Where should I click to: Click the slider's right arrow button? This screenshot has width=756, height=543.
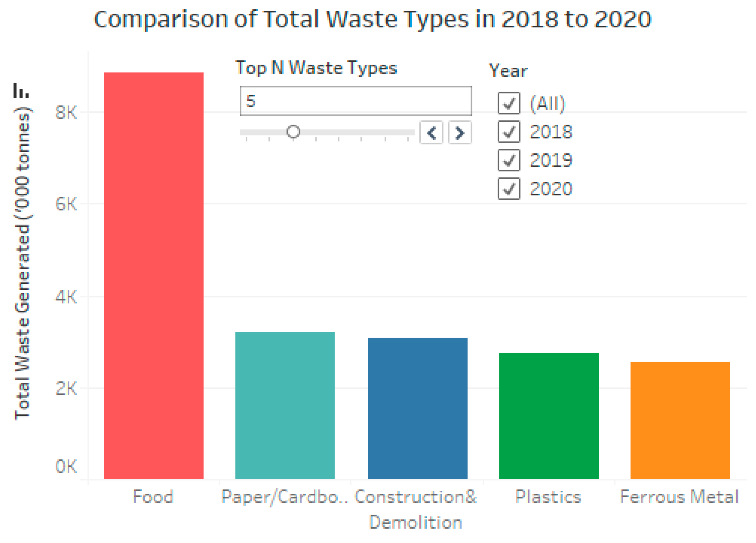459,133
